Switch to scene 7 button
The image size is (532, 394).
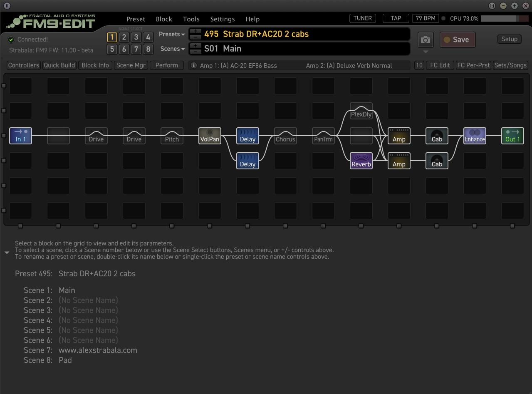tap(136, 50)
